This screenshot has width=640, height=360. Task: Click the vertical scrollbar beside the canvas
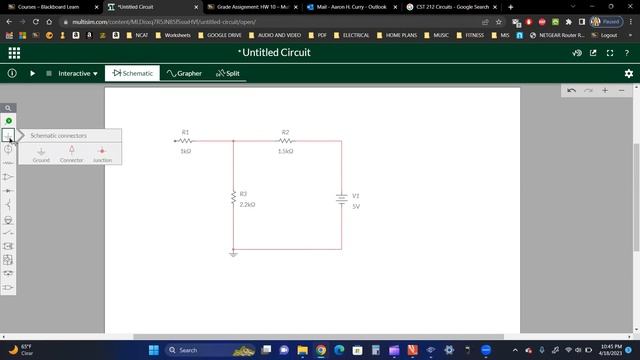coord(636,197)
